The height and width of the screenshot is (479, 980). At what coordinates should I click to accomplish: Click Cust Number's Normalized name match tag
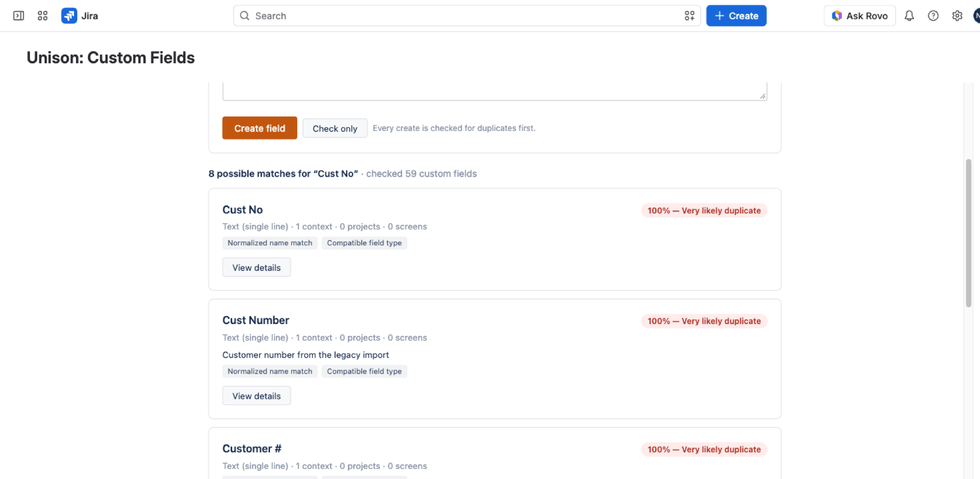270,371
